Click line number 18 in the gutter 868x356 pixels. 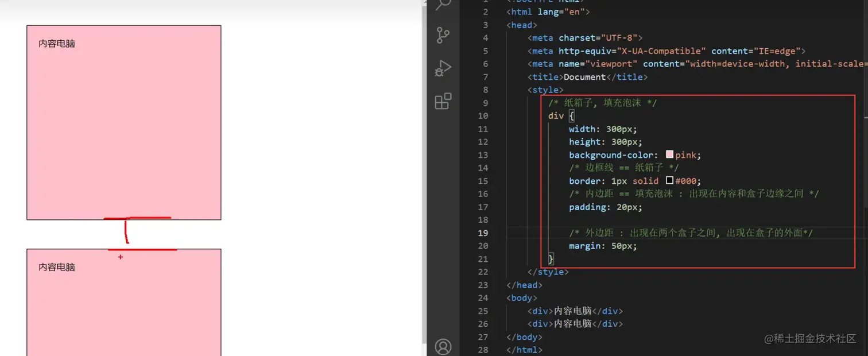(x=483, y=220)
